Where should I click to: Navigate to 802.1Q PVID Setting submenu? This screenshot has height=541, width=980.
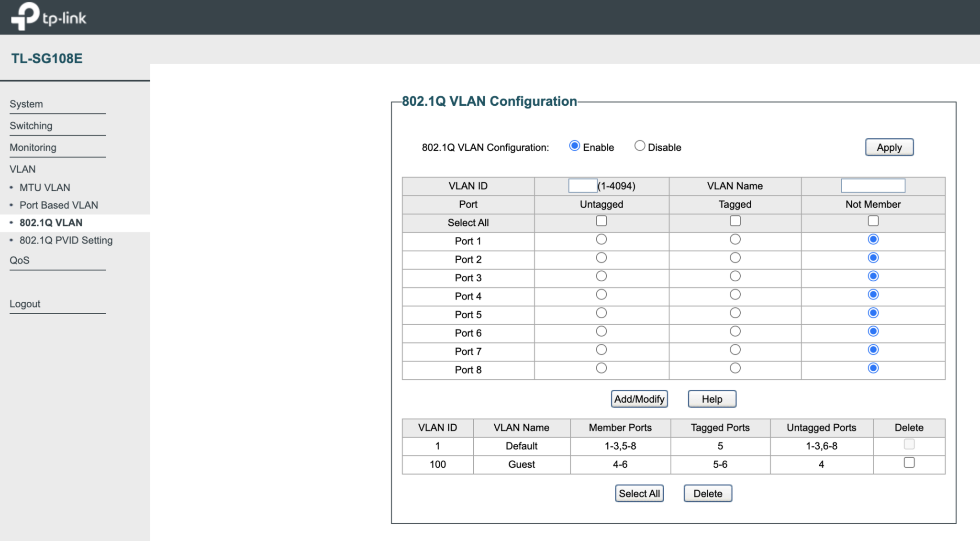[x=67, y=240]
